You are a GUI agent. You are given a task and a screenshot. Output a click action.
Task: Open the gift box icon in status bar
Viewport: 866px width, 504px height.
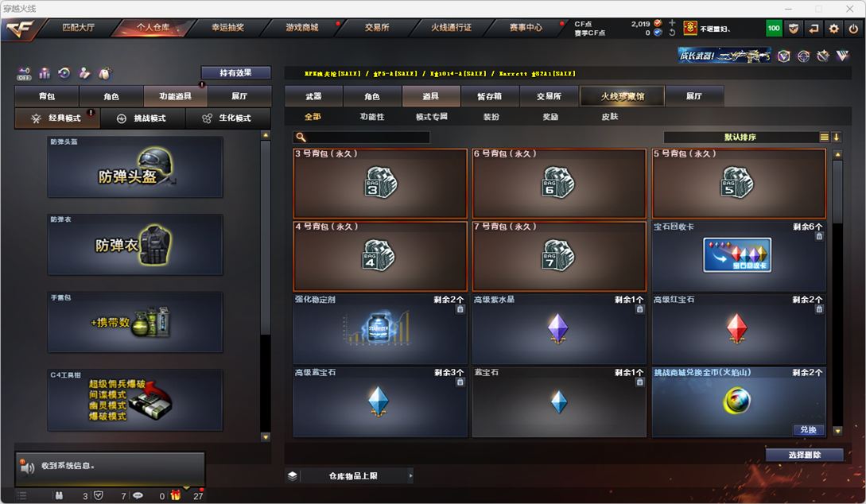pyautogui.click(x=176, y=495)
